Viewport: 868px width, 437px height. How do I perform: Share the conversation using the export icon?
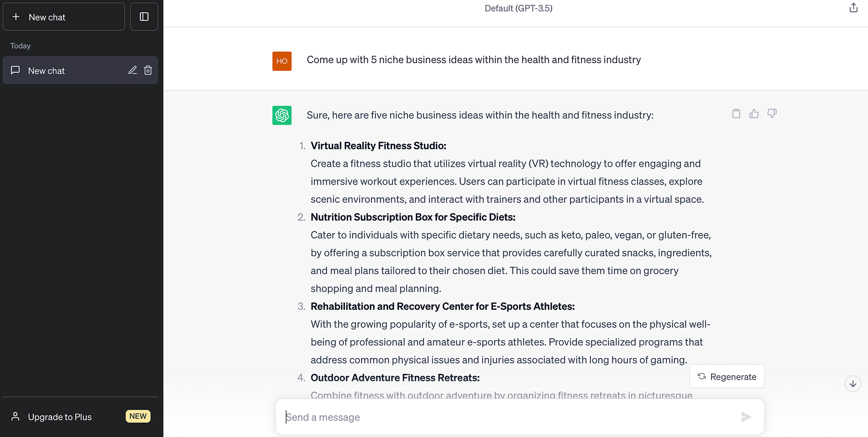pyautogui.click(x=853, y=8)
